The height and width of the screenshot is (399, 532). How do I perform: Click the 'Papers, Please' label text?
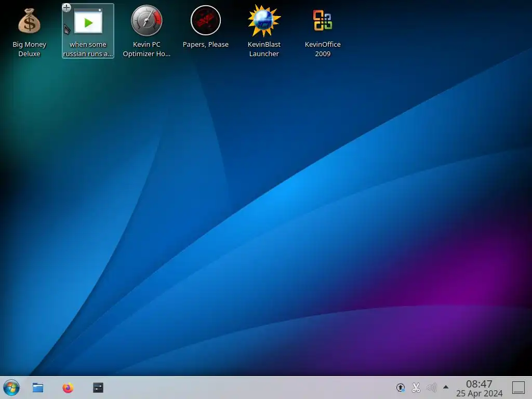206,45
